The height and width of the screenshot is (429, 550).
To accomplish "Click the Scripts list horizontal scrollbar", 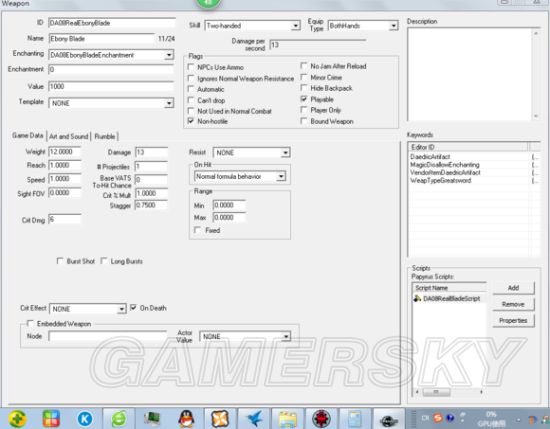I will tap(449, 391).
